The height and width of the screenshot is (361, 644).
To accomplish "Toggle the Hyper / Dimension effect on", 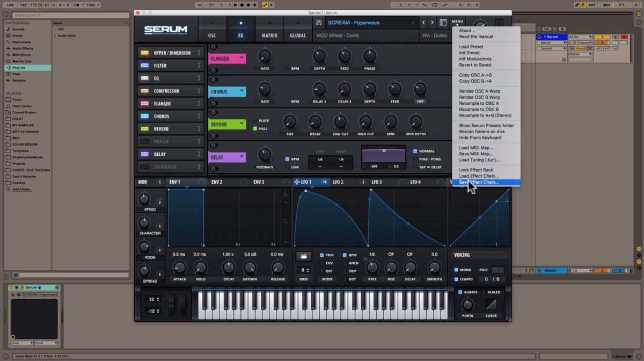I will (x=144, y=53).
